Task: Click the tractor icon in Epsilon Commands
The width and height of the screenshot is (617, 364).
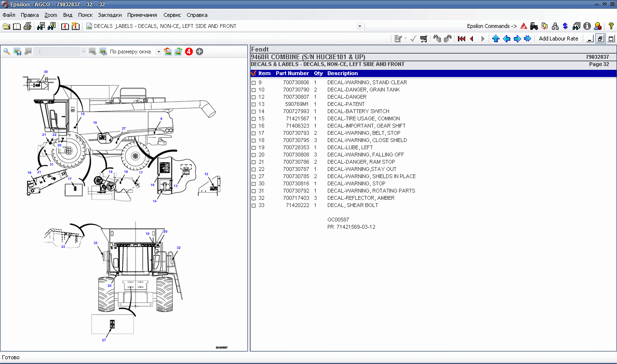Action: coord(534,26)
